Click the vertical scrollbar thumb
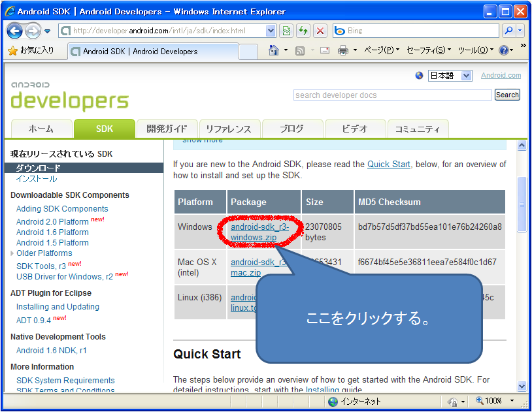532x412 pixels. [x=522, y=204]
